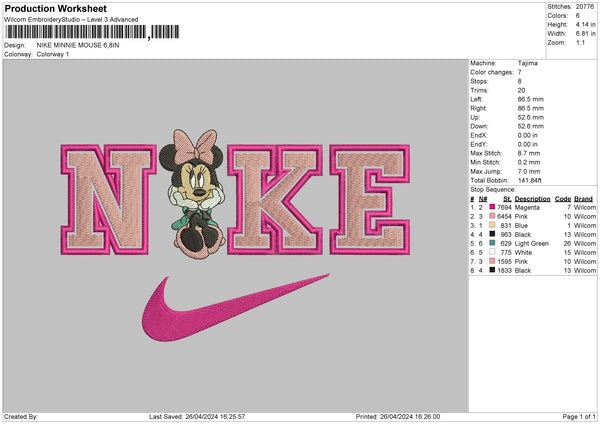Click the embroidered letter K in the design
The image size is (600, 424).
[x=275, y=199]
